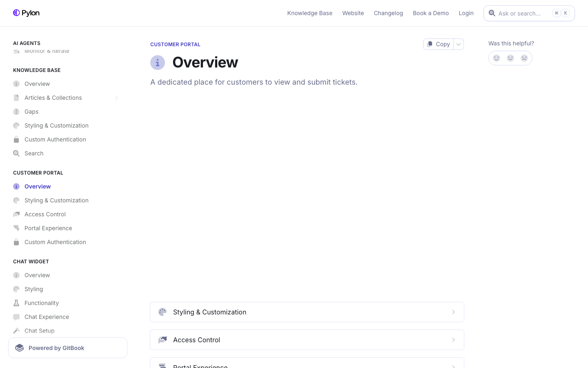Image resolution: width=588 pixels, height=368 pixels.
Task: Click the Knowledge Base Overview info icon
Action: (x=16, y=84)
